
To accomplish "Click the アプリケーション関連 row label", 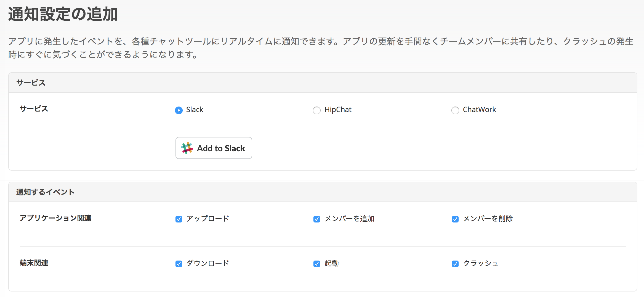I will tap(56, 218).
